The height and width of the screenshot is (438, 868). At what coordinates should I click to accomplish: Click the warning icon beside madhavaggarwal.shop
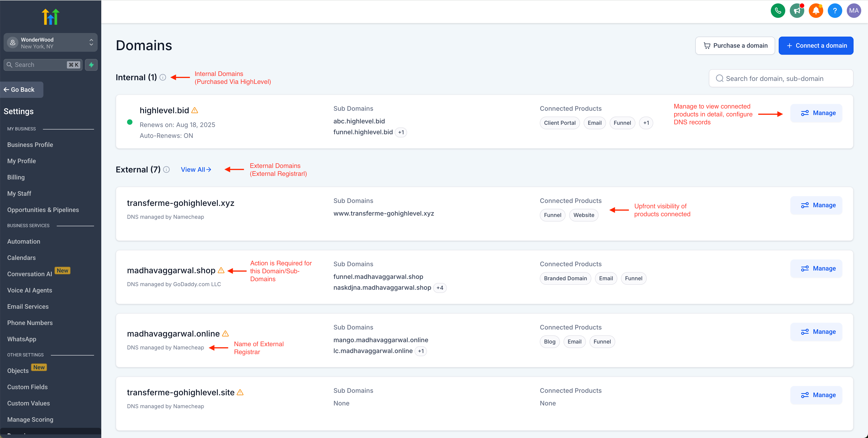click(x=221, y=270)
